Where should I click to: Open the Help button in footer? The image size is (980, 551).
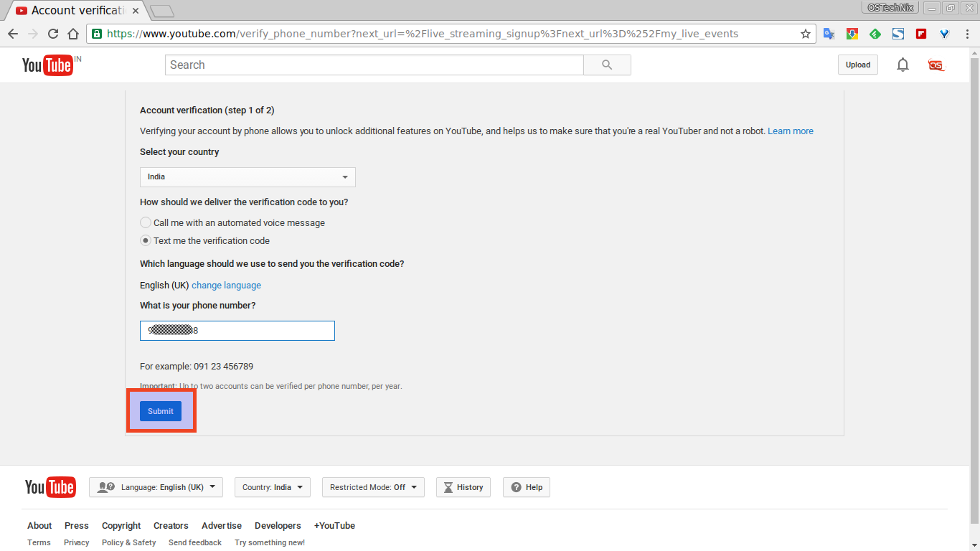[527, 487]
